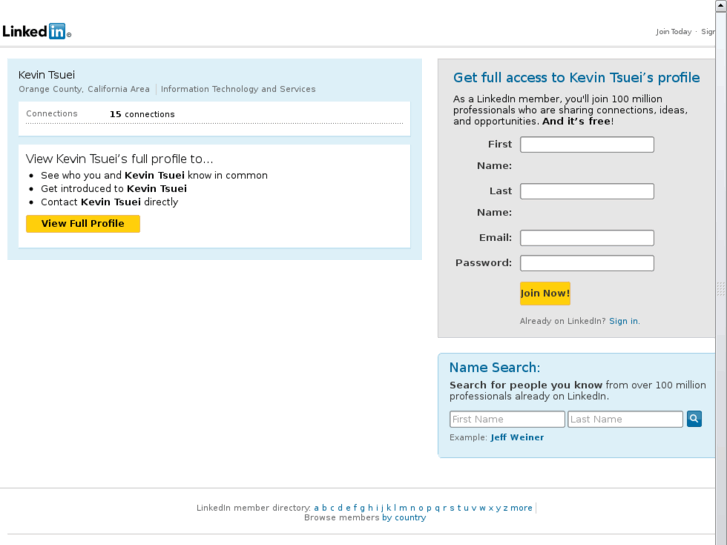Focus the First Name signup field

(587, 144)
